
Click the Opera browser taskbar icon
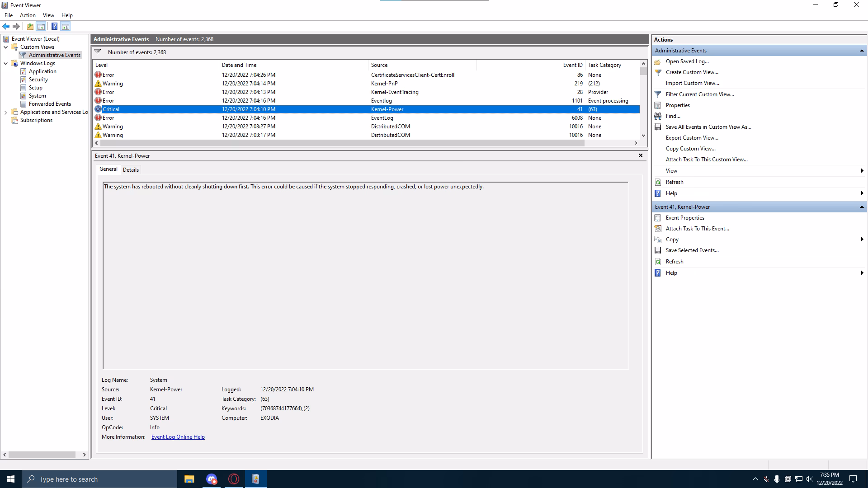(x=234, y=479)
